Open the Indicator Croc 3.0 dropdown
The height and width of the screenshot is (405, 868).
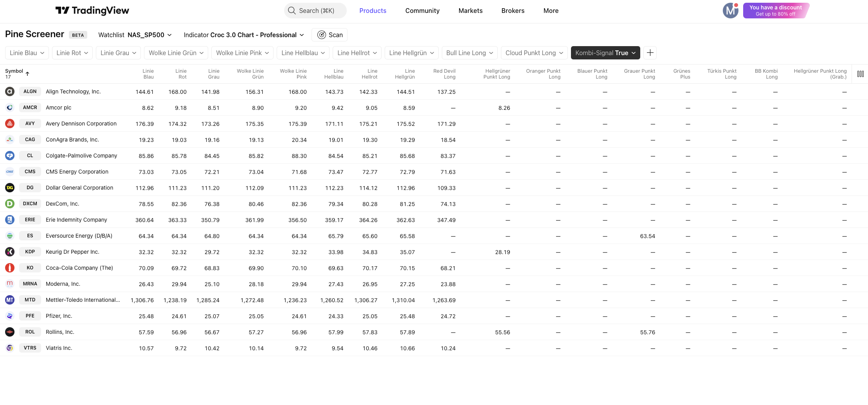click(243, 35)
